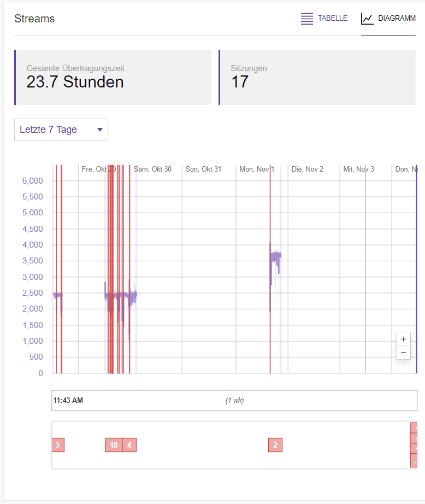Click the red event line on Mon, Nov 1
The width and height of the screenshot is (425, 504).
[x=270, y=269]
